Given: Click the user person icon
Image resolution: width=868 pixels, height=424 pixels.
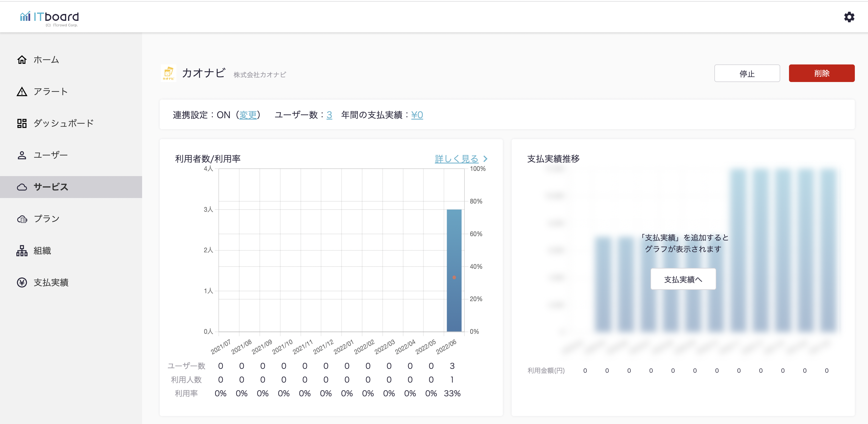Looking at the screenshot, I should [x=22, y=155].
